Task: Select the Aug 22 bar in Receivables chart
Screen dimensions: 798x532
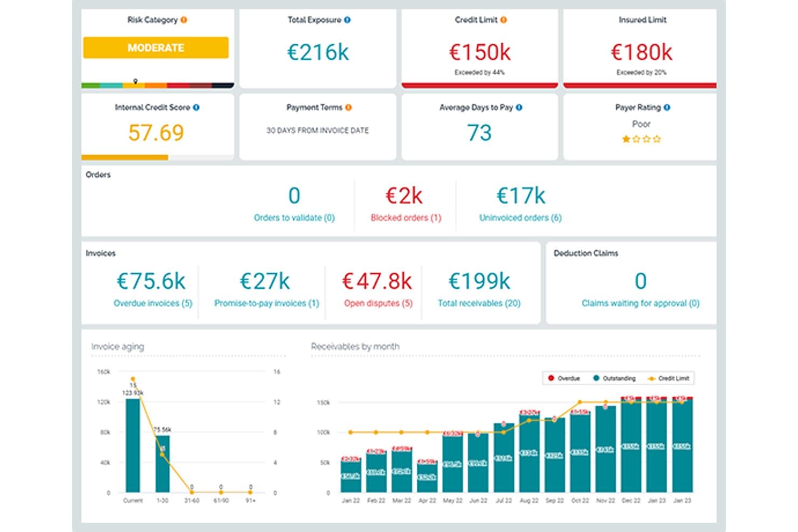Action: pos(529,452)
